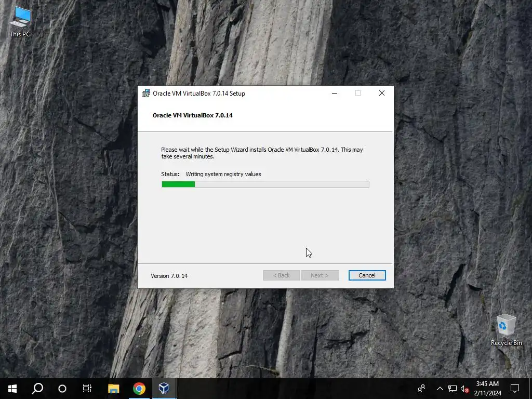
Task: Click the greyed-out maximize button of Setup
Action: 358,94
